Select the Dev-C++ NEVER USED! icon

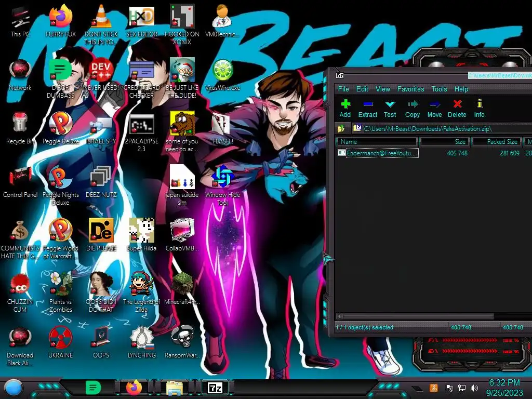click(x=101, y=75)
